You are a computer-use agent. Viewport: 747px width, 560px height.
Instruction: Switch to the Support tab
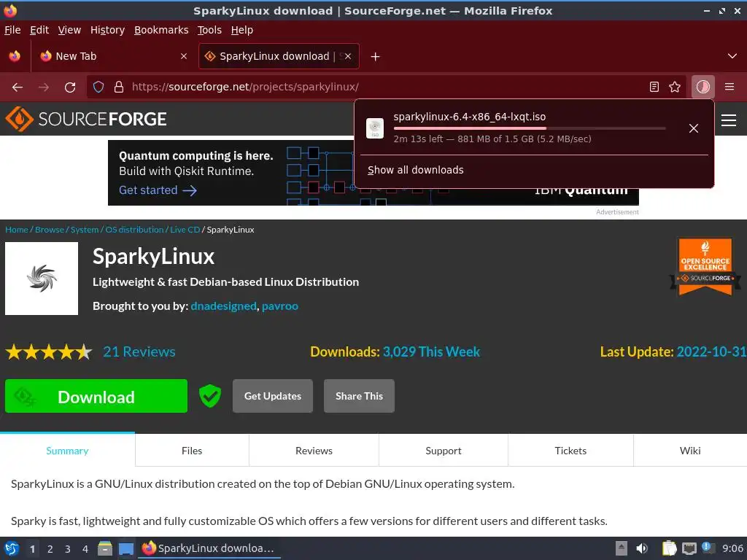click(444, 451)
